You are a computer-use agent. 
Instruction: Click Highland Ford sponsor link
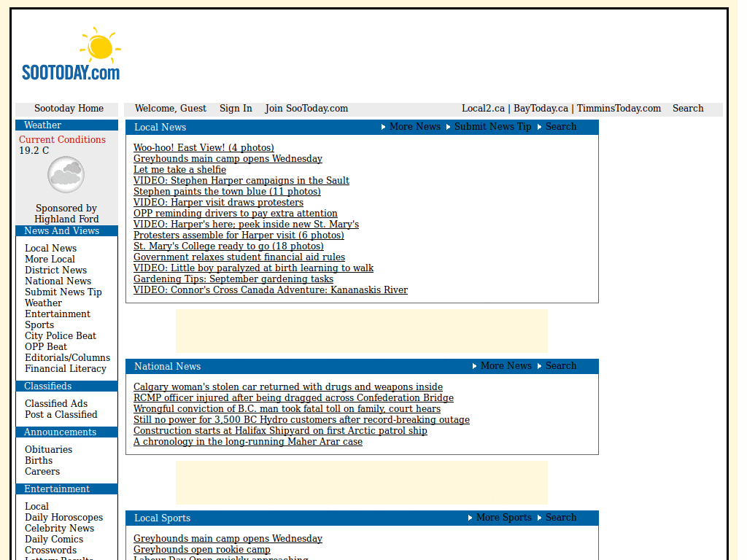click(x=66, y=219)
